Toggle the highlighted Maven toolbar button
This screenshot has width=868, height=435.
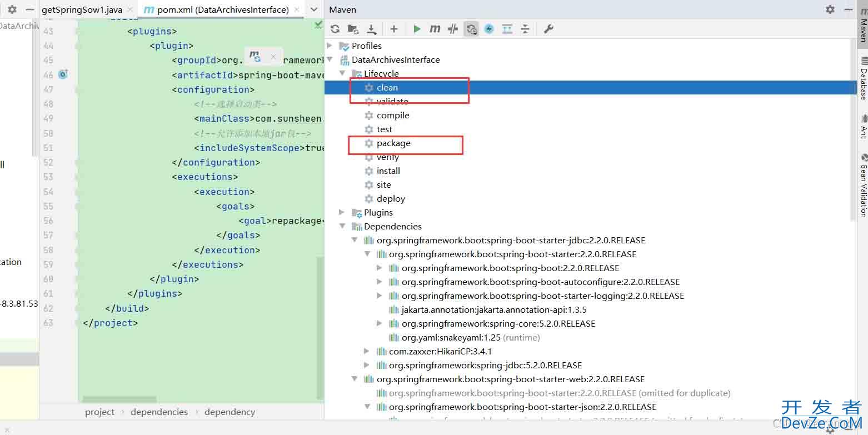coord(471,29)
